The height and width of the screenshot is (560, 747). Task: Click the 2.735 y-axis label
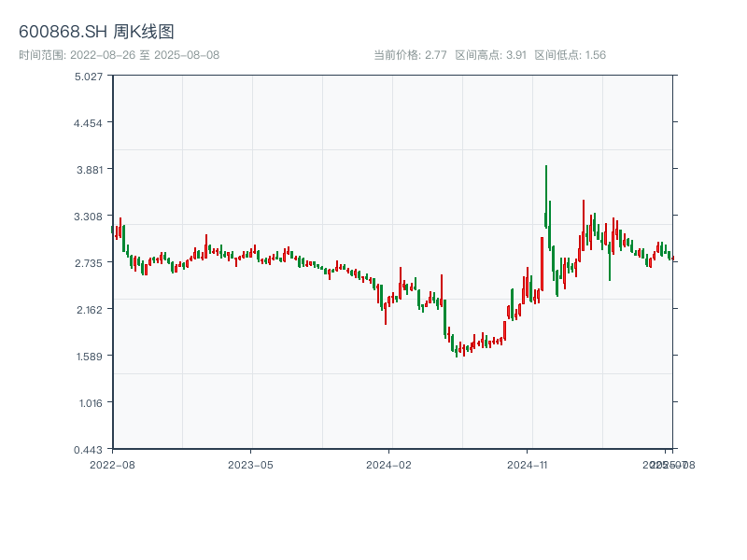[x=89, y=263]
